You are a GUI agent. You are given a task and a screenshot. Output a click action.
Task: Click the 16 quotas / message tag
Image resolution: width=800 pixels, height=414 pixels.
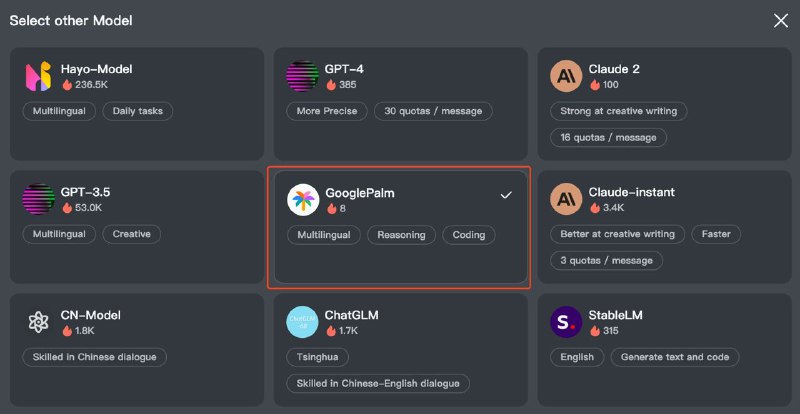click(x=608, y=137)
